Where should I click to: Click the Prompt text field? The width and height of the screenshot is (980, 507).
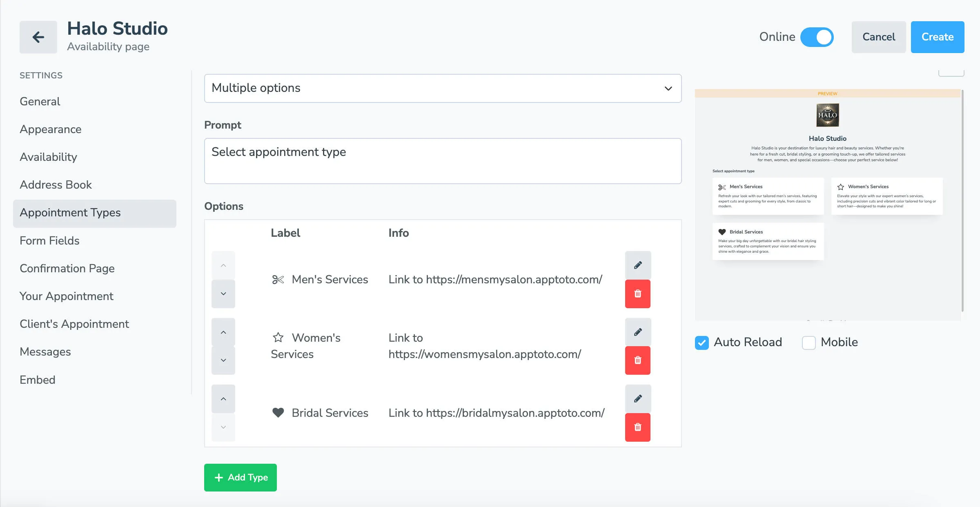click(x=442, y=161)
